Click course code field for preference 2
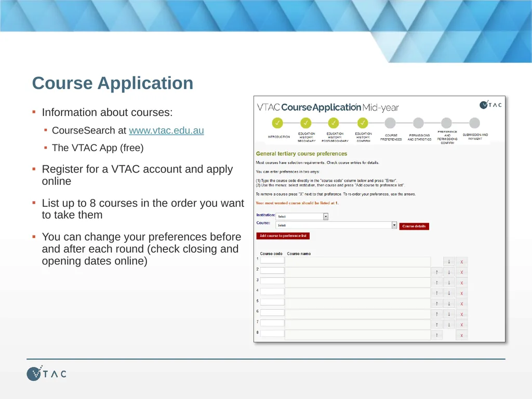The image size is (532, 399). 272,271
